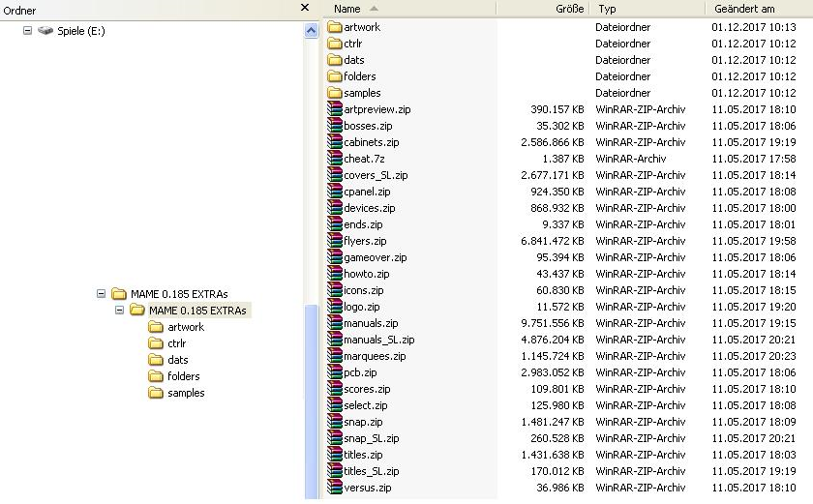Image resolution: width=813 pixels, height=504 pixels.
Task: Select the covers_SL.zip archive icon
Action: (335, 175)
